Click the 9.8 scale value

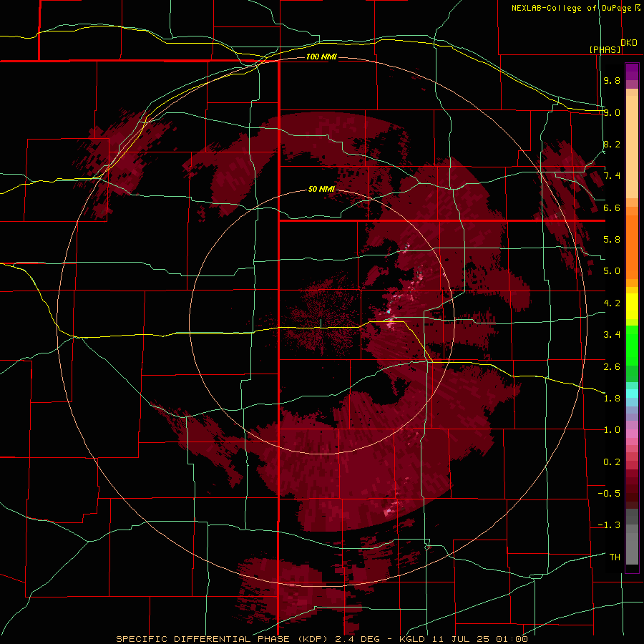(x=612, y=80)
